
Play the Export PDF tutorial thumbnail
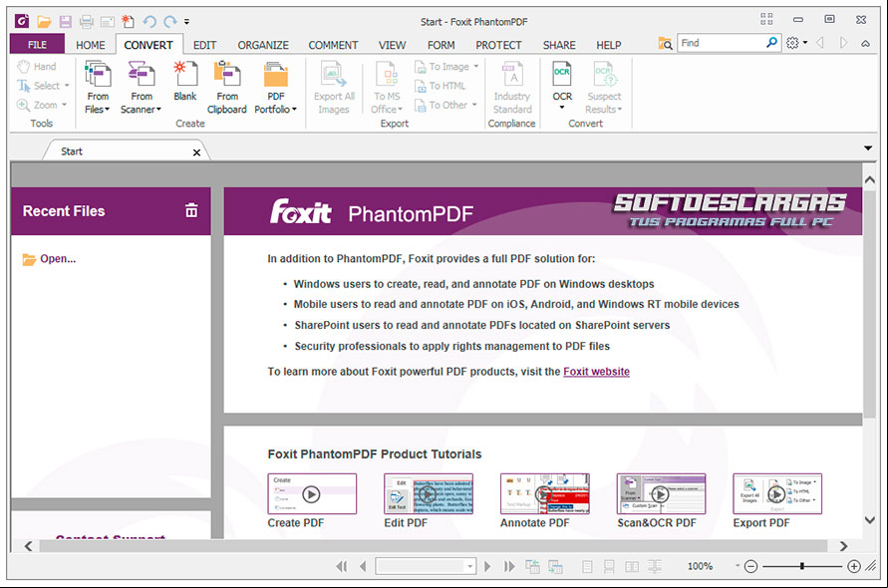[777, 494]
